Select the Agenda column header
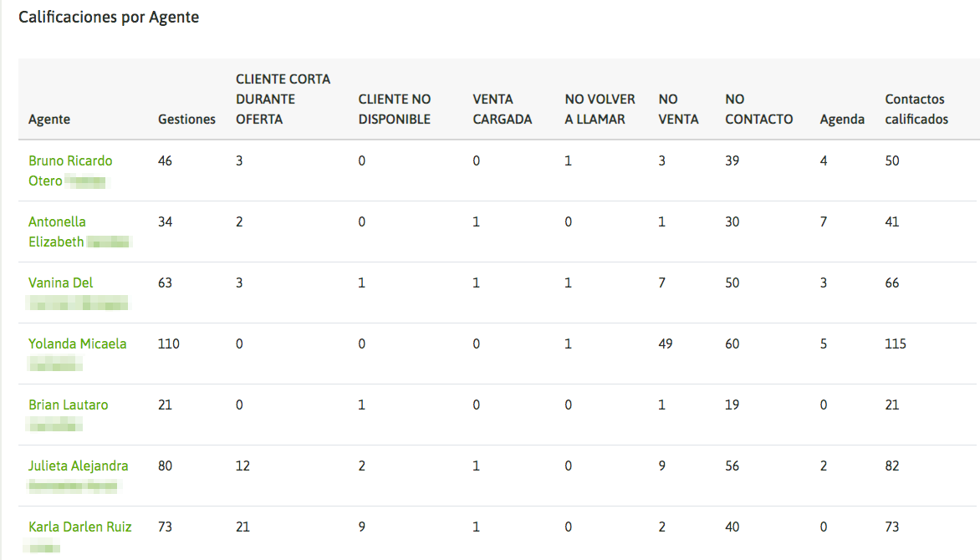The height and width of the screenshot is (560, 980). coord(842,120)
